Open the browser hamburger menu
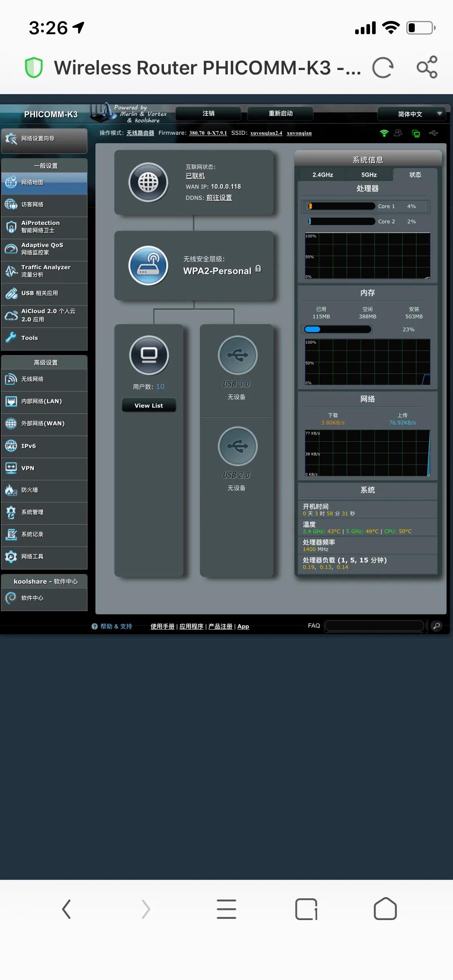This screenshot has height=980, width=453. [226, 909]
